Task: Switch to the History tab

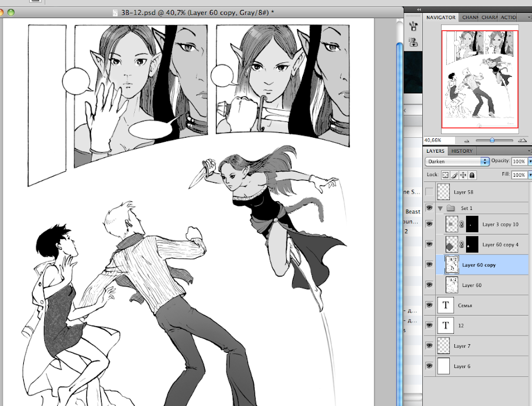Action: [462, 151]
